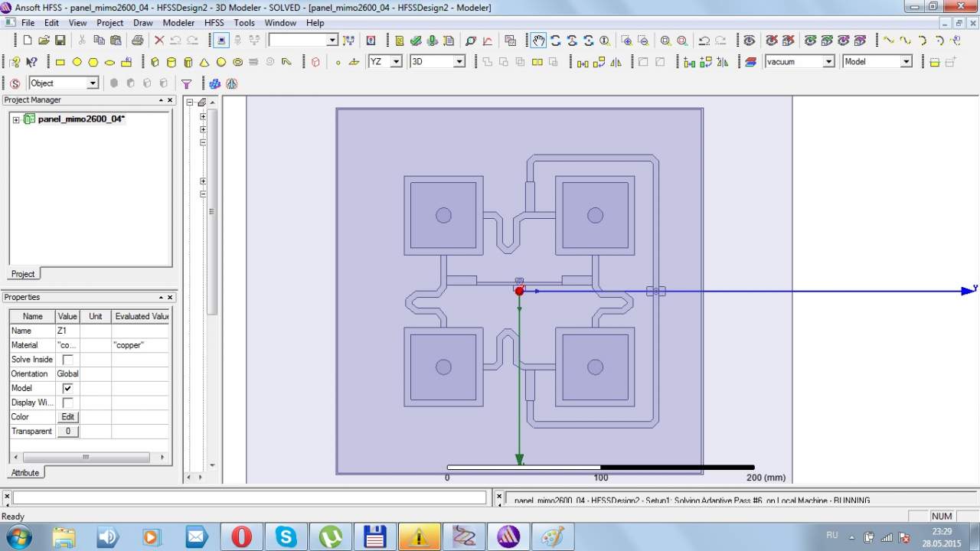980x551 pixels.
Task: Collapse the root node of the model tree
Action: point(191,103)
